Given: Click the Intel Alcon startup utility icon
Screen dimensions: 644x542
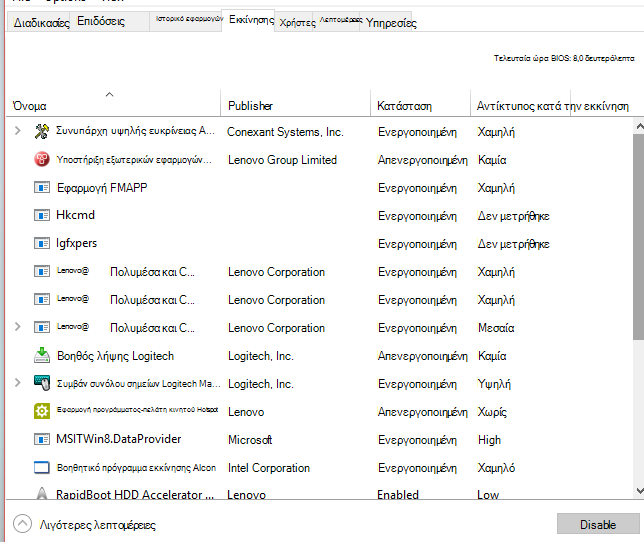Looking at the screenshot, I should (x=41, y=467).
